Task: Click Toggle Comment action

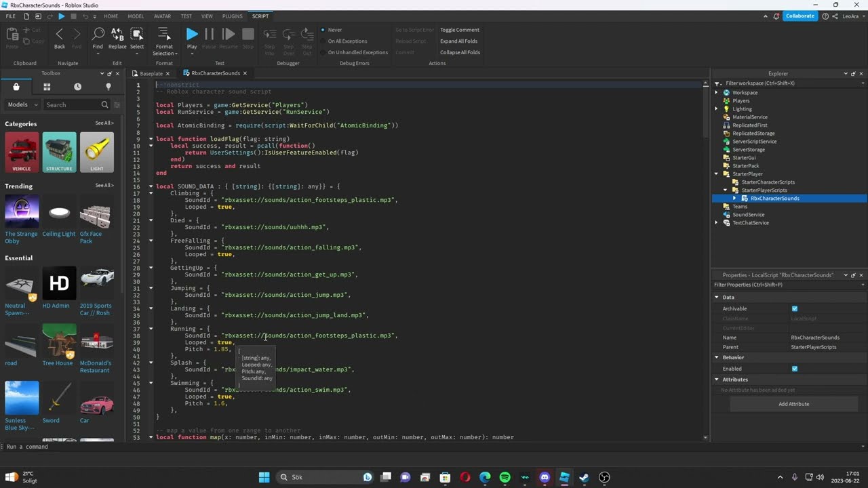Action: pyautogui.click(x=460, y=30)
